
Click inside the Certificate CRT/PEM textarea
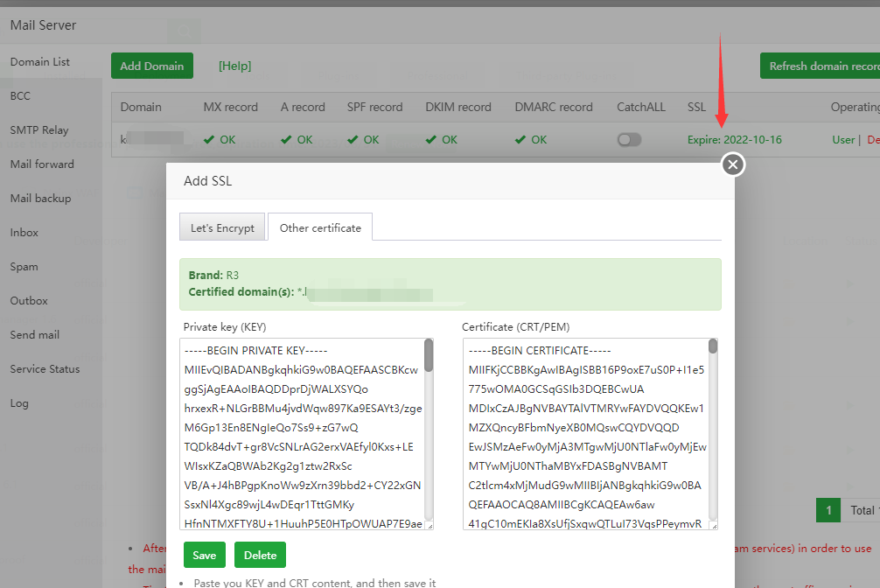tap(585, 433)
